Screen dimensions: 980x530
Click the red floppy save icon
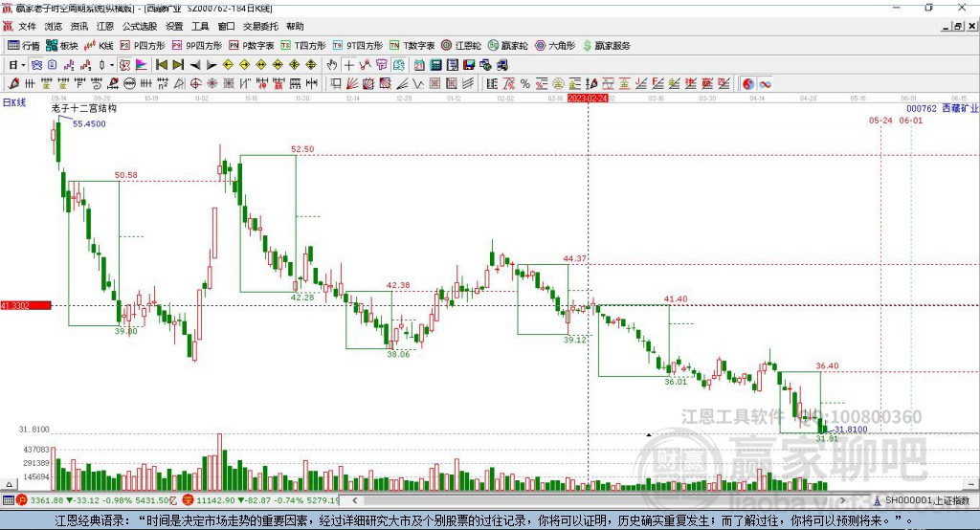(469, 65)
